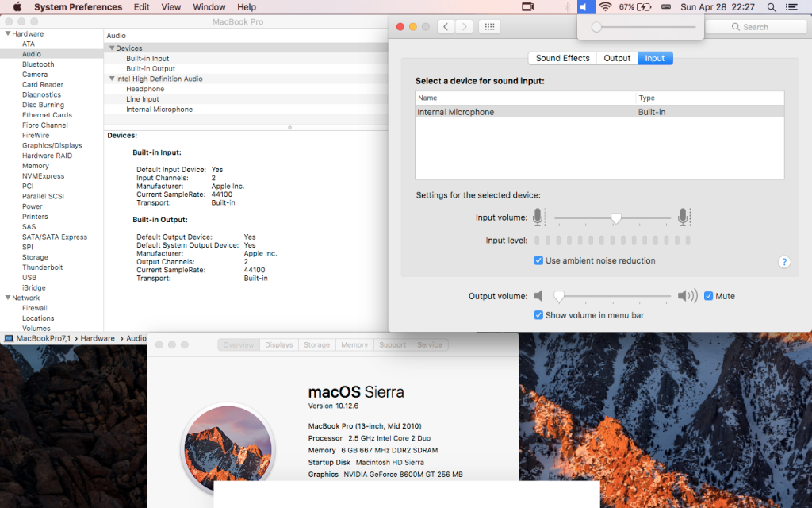Open the screen mirroring icon in menu bar
Image resolution: width=812 pixels, height=508 pixels.
(x=527, y=7)
